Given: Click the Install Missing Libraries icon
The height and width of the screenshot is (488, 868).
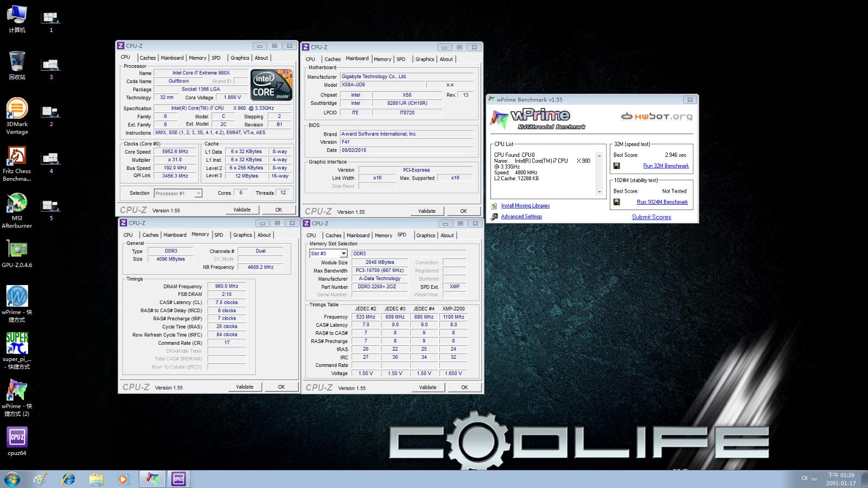Looking at the screenshot, I should coord(494,206).
